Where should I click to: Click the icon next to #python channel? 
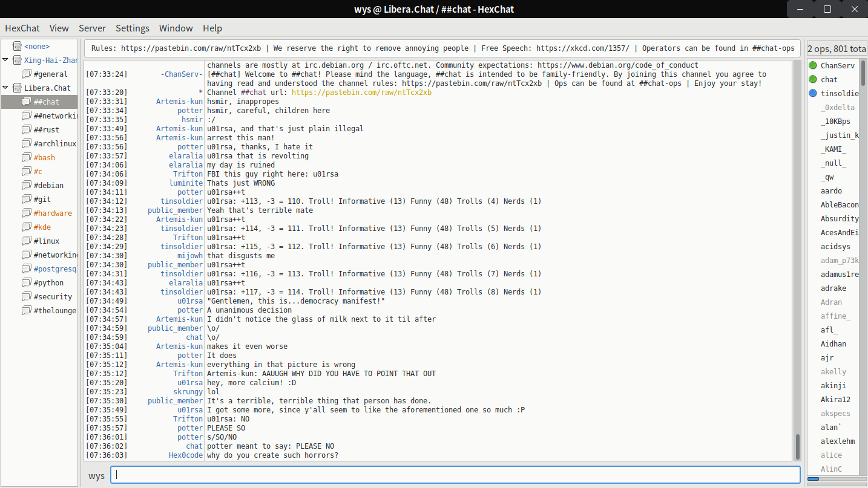pyautogui.click(x=26, y=283)
